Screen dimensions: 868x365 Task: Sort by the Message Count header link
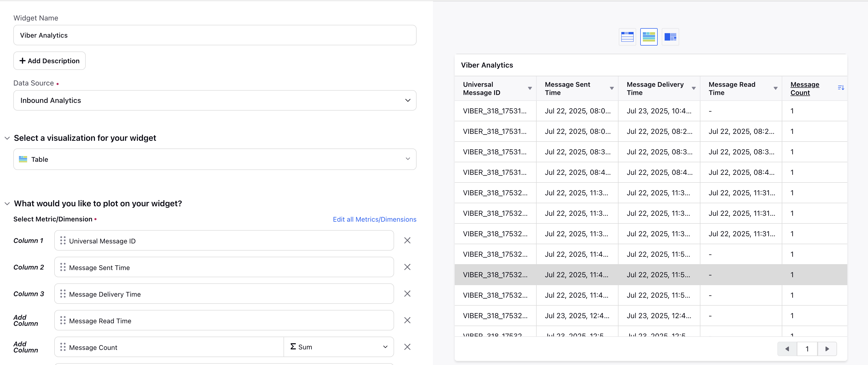click(x=805, y=88)
